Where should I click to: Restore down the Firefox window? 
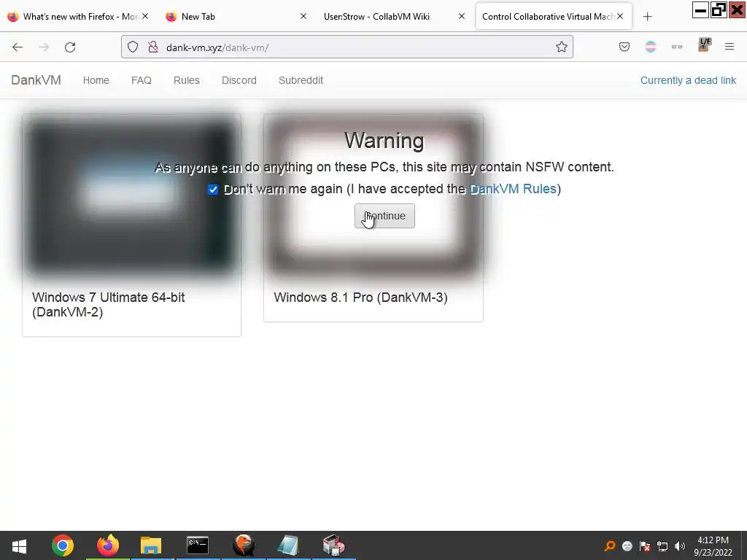719,10
